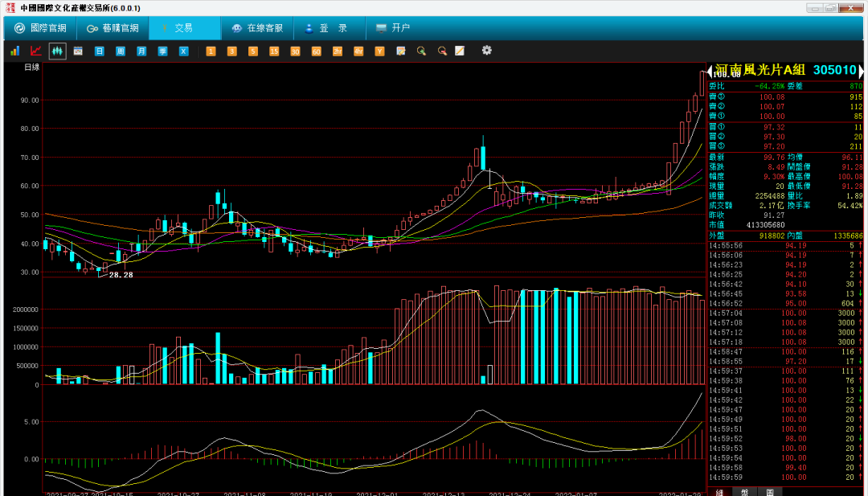Go to next product using right arrow
Viewport: 868px width, 496px height.
[x=861, y=71]
